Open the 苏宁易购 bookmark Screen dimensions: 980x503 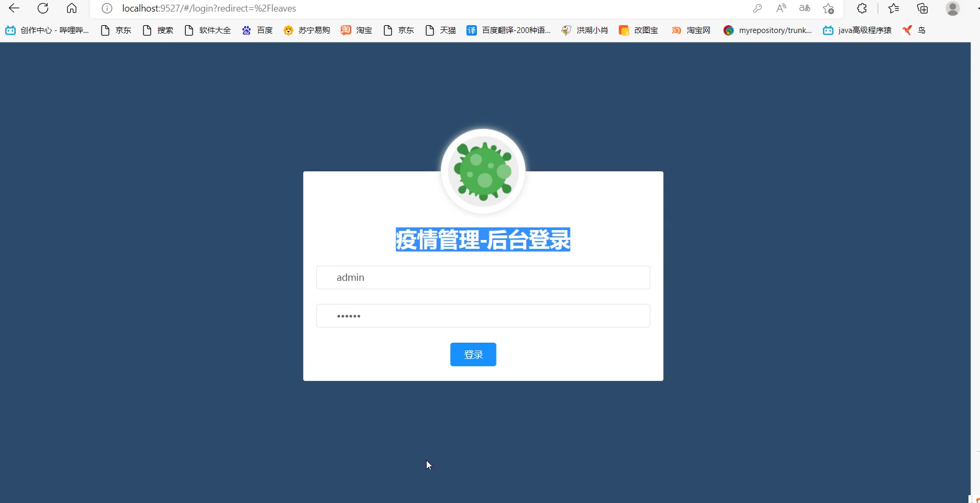[x=307, y=30]
